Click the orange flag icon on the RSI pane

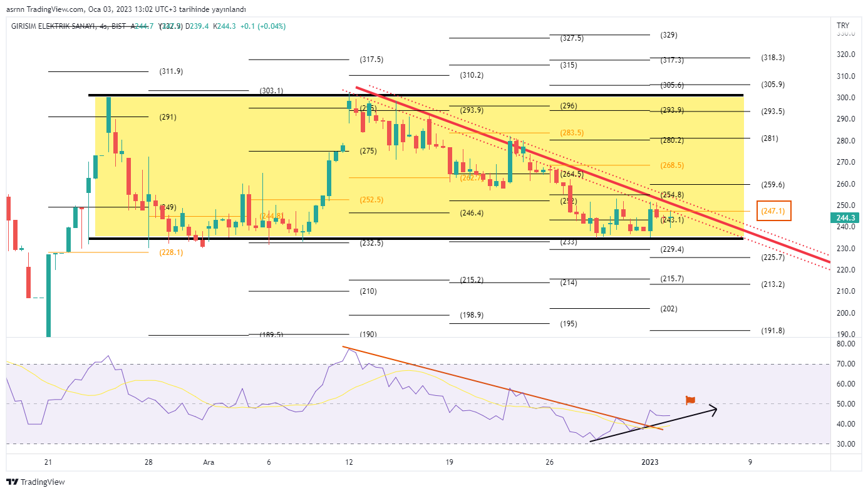[x=691, y=400]
